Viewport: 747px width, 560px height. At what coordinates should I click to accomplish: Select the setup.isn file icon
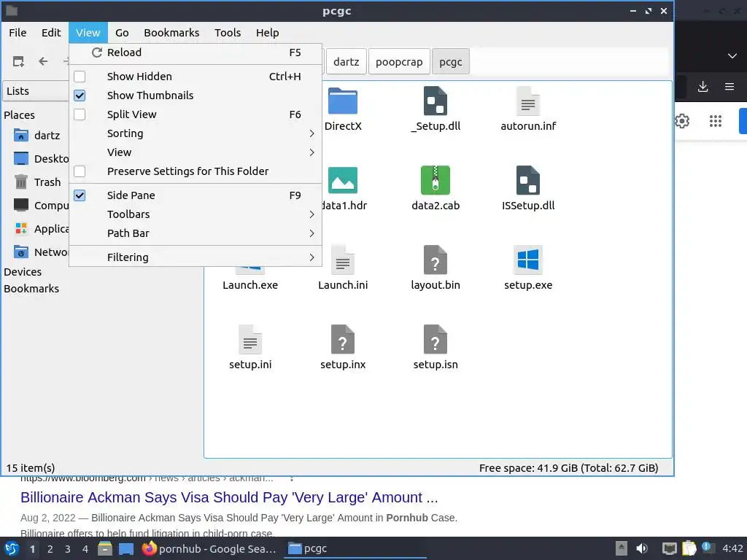pyautogui.click(x=435, y=340)
